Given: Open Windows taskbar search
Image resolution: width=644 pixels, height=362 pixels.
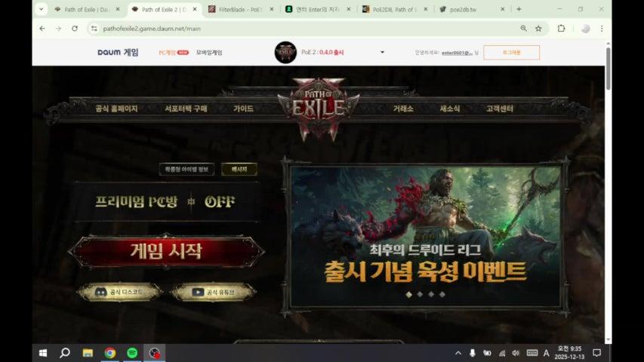Looking at the screenshot, I should pos(65,353).
